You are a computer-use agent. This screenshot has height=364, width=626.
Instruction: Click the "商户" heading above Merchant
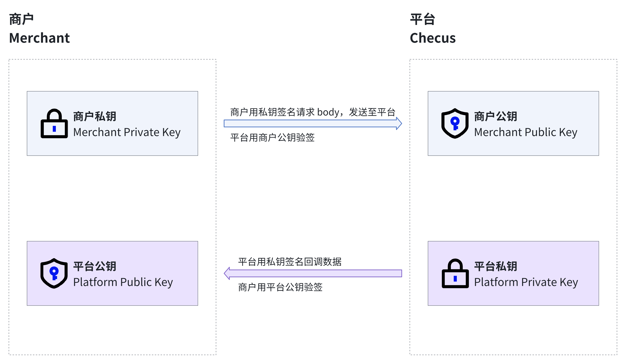pyautogui.click(x=21, y=19)
